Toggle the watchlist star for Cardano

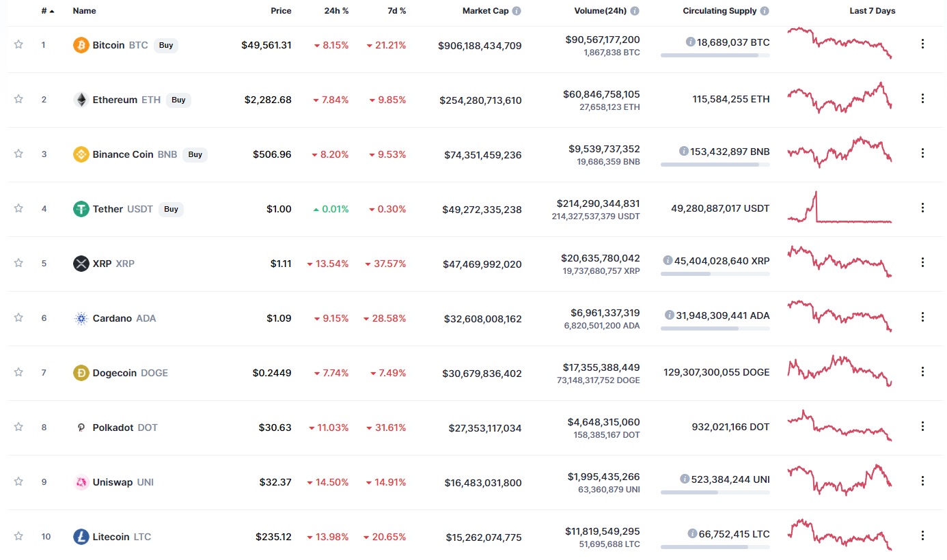coord(18,318)
